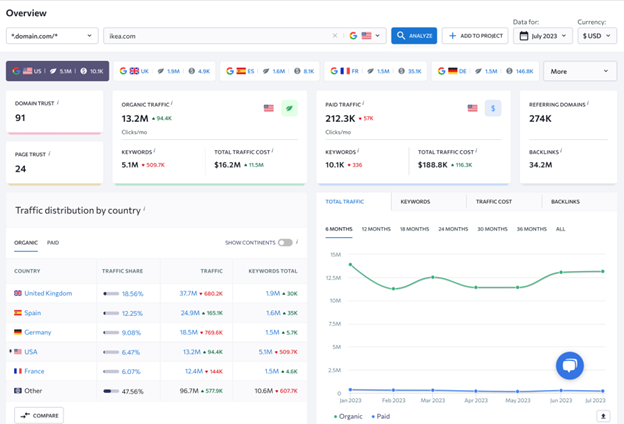Toggle Organic series in chart legend
The image size is (624, 424).
[x=348, y=416]
